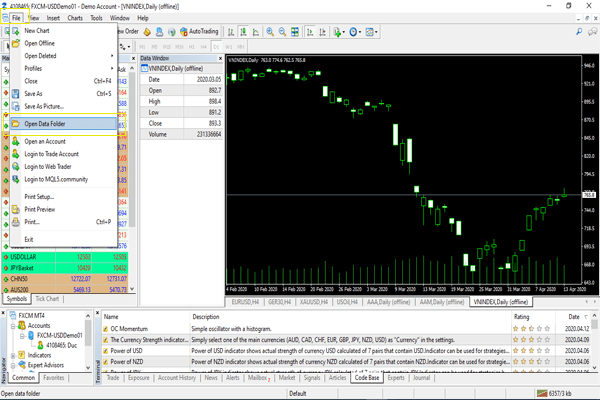Sort Code Base by Date column
This screenshot has width=600, height=400.
[574, 317]
